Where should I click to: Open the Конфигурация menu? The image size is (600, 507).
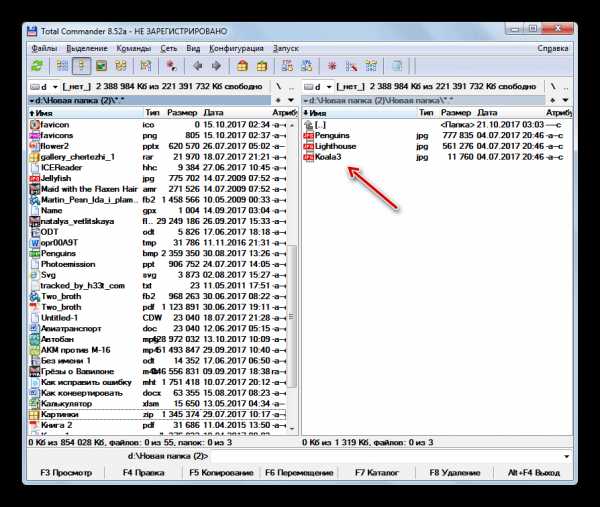point(236,49)
